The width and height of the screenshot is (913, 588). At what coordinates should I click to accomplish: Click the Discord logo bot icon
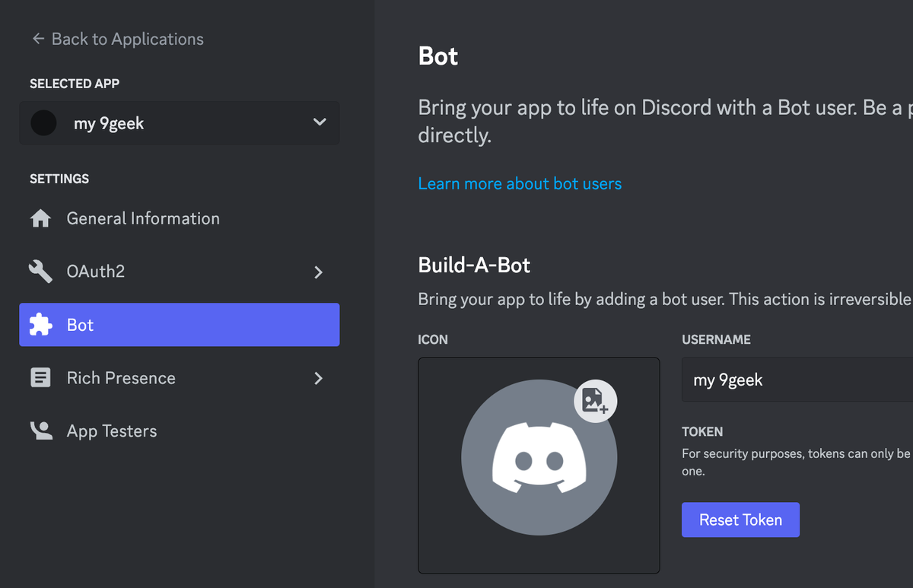539,459
